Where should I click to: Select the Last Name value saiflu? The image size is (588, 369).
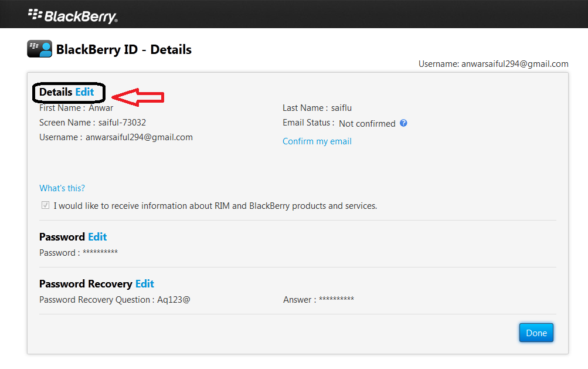pos(341,108)
